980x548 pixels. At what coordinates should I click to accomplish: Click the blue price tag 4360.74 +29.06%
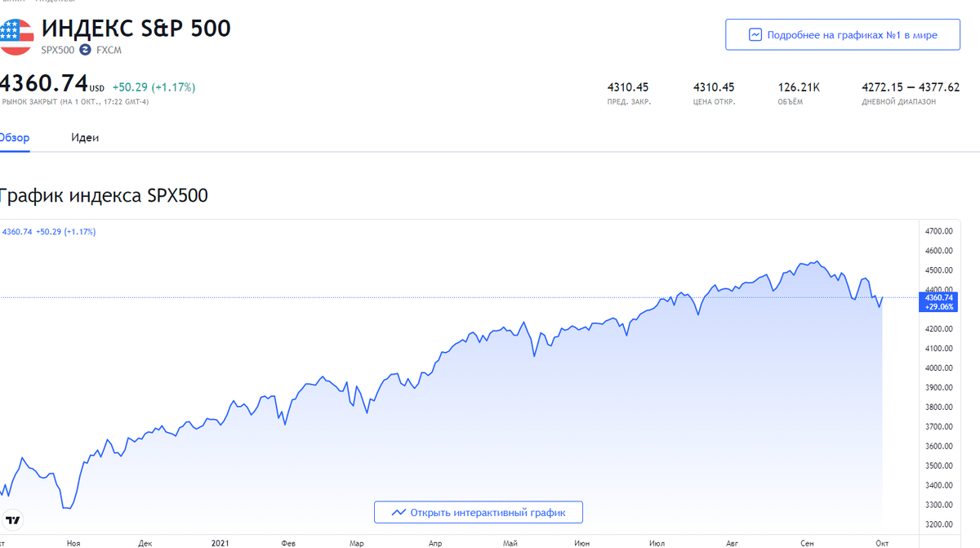tap(938, 302)
